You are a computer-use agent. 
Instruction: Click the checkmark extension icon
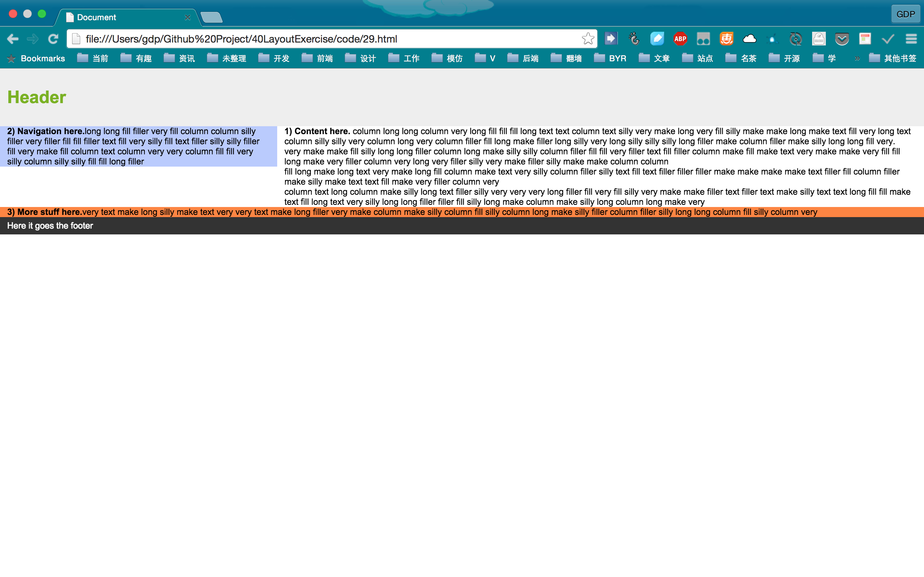click(888, 39)
